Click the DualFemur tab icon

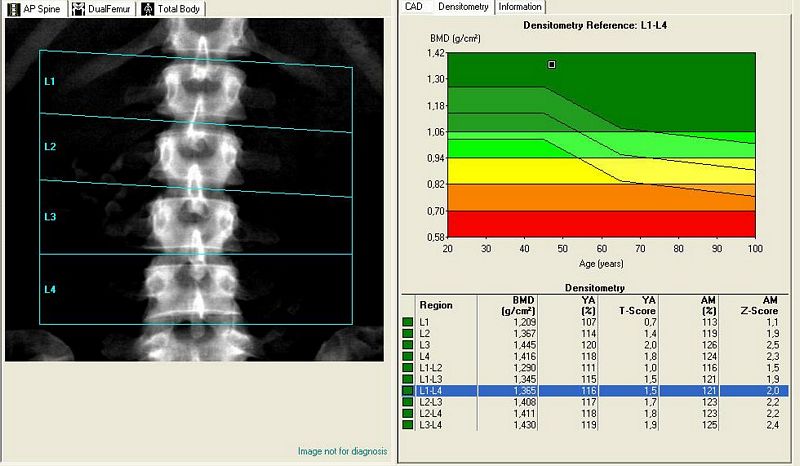pos(79,9)
